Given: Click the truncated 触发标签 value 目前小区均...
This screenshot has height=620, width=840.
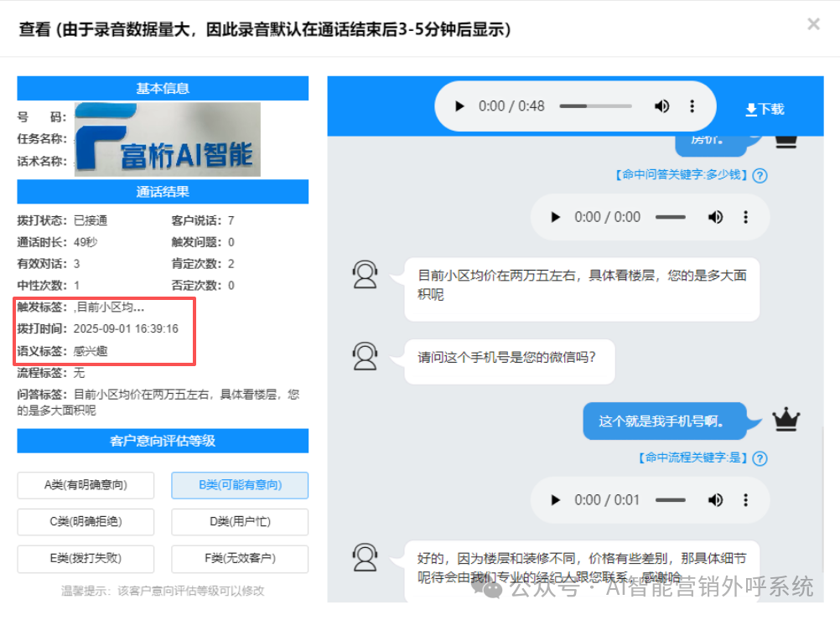Looking at the screenshot, I should click(109, 307).
